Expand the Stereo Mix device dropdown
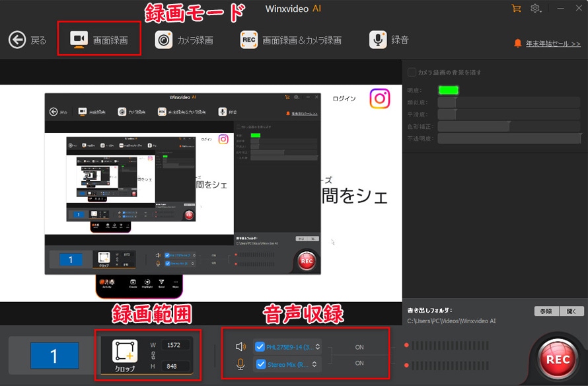Image resolution: width=588 pixels, height=386 pixels. click(314, 364)
